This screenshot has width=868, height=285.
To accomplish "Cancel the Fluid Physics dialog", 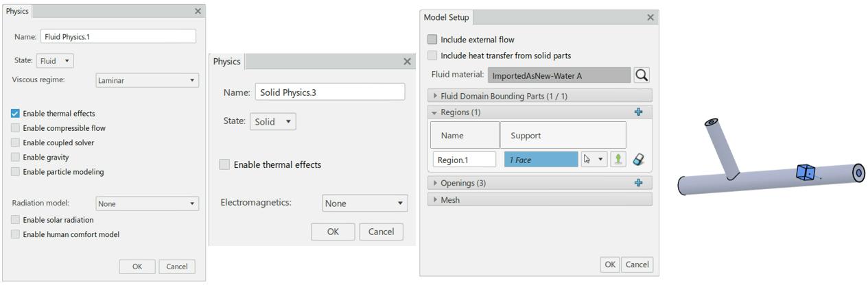I will point(176,267).
